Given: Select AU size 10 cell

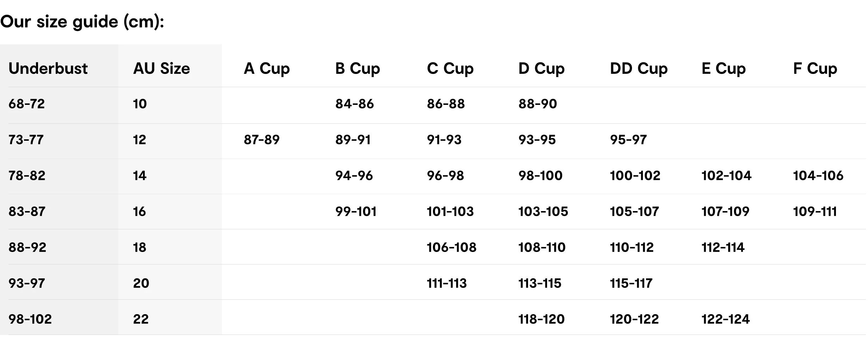Looking at the screenshot, I should 140,104.
